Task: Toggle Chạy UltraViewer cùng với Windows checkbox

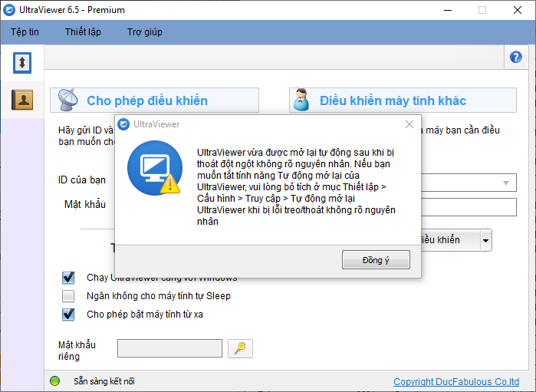Action: pyautogui.click(x=68, y=278)
